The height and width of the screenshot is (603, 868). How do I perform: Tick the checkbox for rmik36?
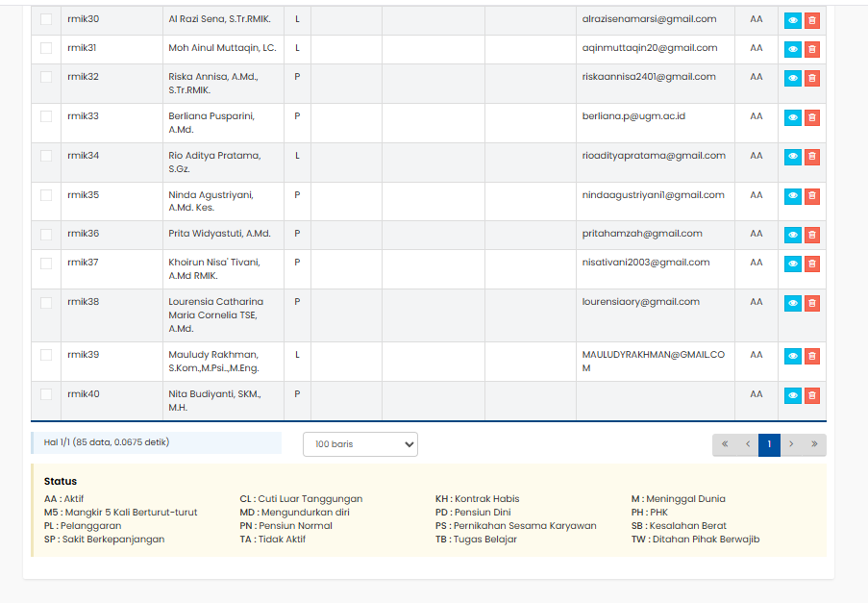(46, 234)
